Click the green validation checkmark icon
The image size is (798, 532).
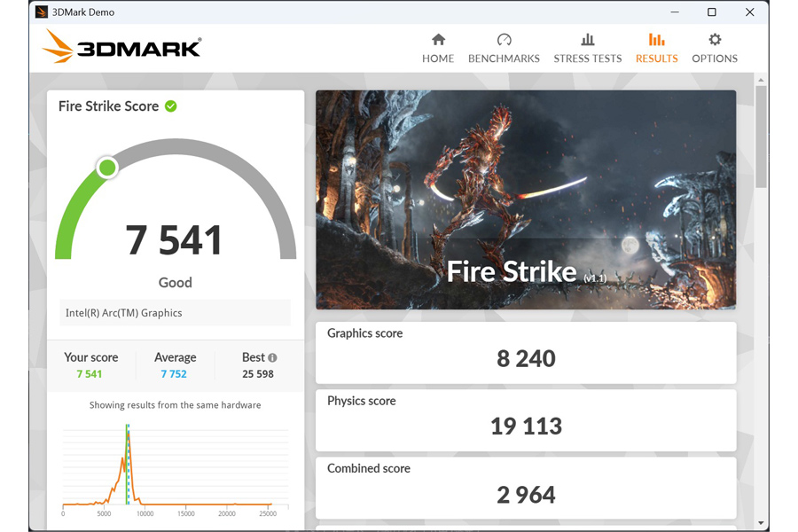[x=171, y=106]
